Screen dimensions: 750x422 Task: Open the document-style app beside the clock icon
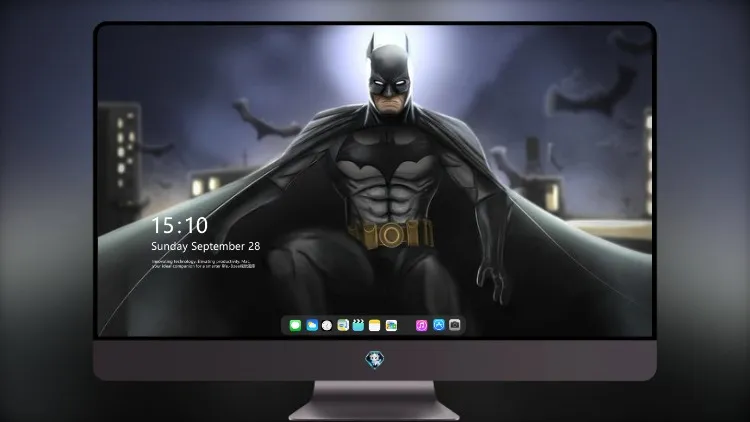click(343, 325)
